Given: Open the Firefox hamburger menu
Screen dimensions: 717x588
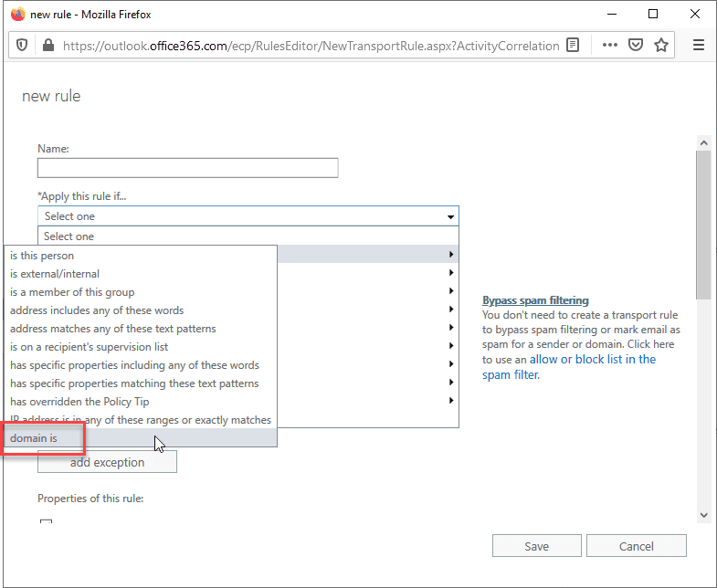Looking at the screenshot, I should tap(699, 45).
